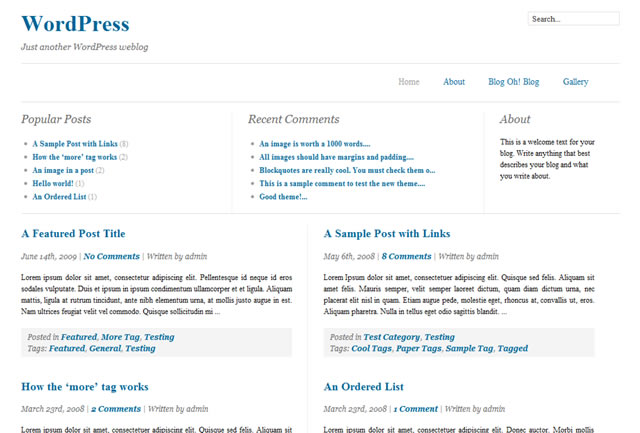Open popular post 'Hello world!'
Image resolution: width=640 pixels, height=433 pixels.
pyautogui.click(x=53, y=183)
